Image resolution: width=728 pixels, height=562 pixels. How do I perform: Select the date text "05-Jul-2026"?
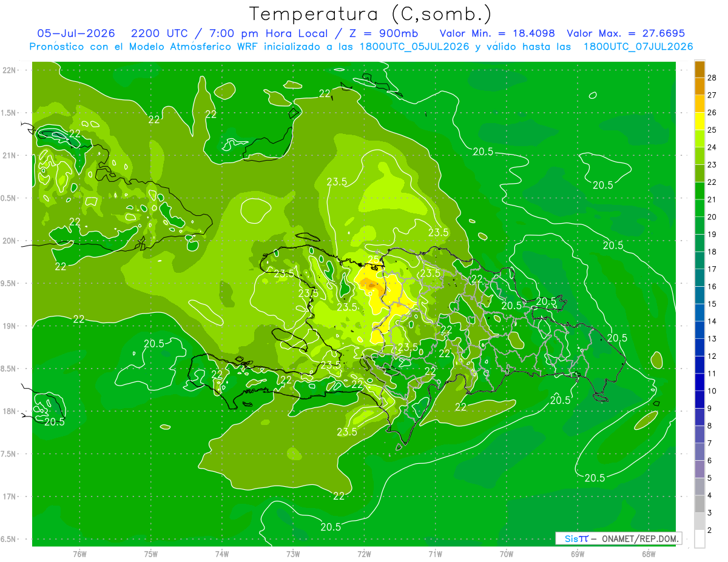[x=76, y=33]
